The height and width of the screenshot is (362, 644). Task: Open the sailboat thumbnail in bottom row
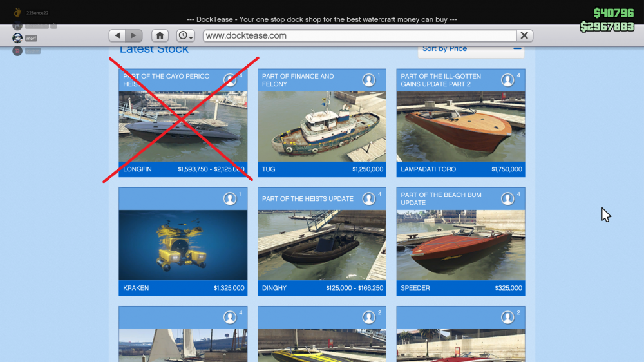183,345
